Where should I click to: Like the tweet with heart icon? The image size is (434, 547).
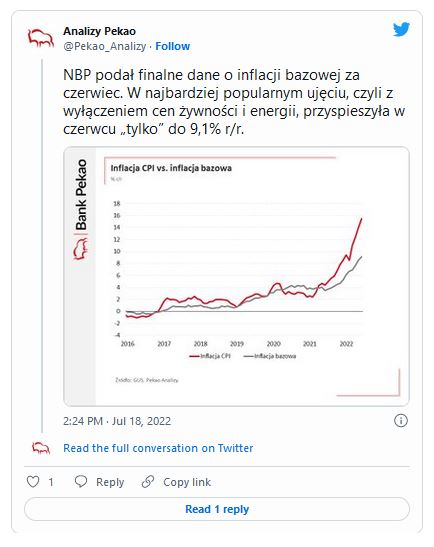[33, 482]
